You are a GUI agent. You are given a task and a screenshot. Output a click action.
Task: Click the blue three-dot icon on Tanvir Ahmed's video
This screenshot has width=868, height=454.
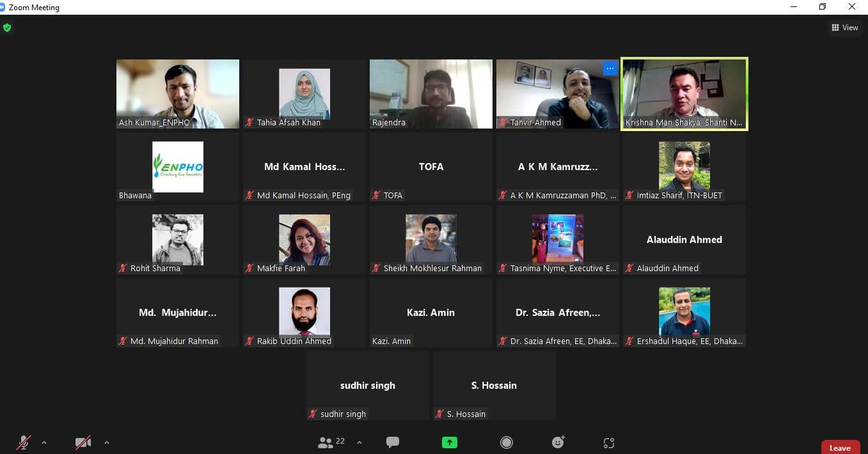(610, 68)
